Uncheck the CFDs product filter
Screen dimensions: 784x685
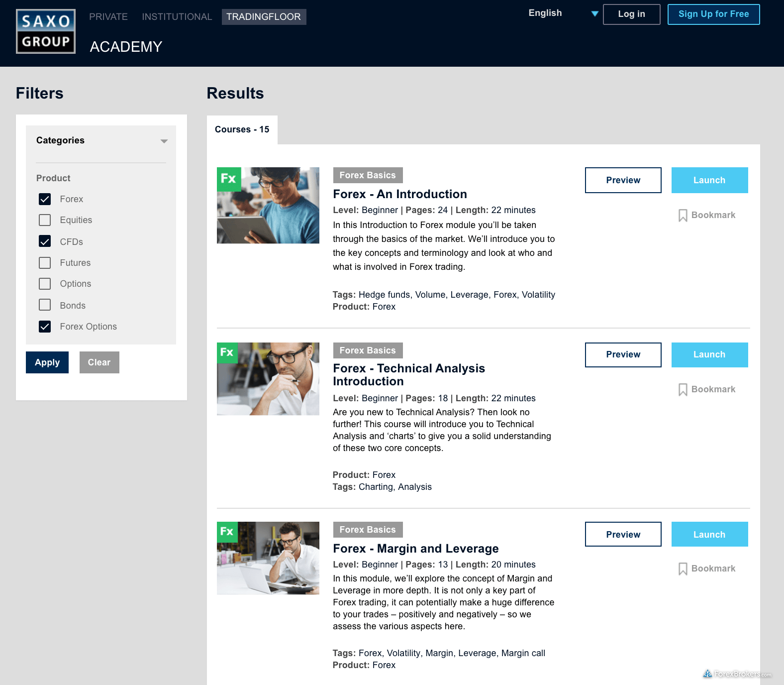pyautogui.click(x=45, y=241)
